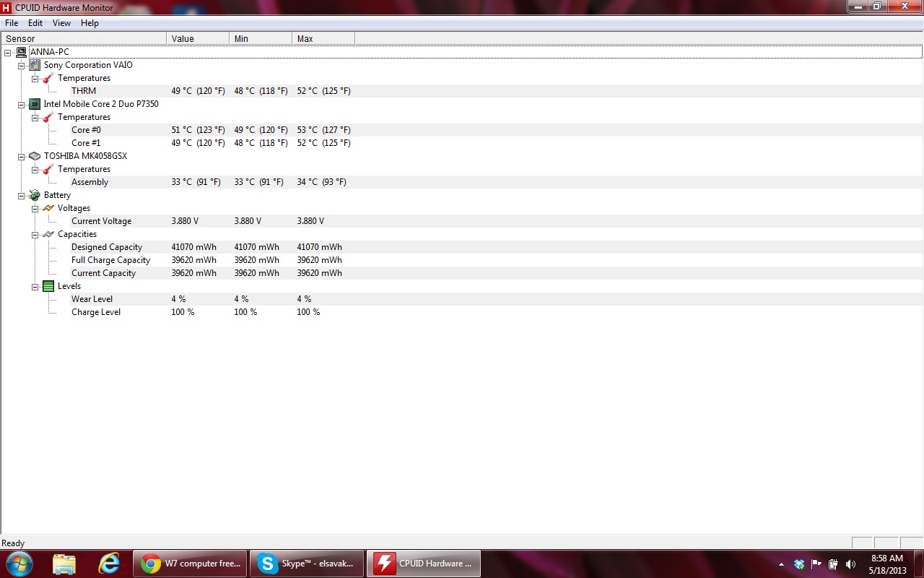This screenshot has height=578, width=924.
Task: Click CPUID Hardware taskbar button
Action: [x=424, y=564]
